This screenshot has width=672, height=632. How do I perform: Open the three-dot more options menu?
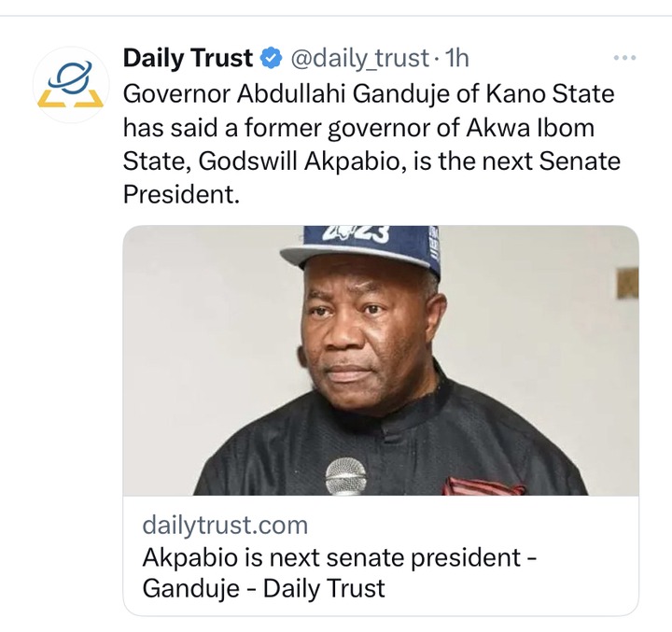click(x=623, y=58)
